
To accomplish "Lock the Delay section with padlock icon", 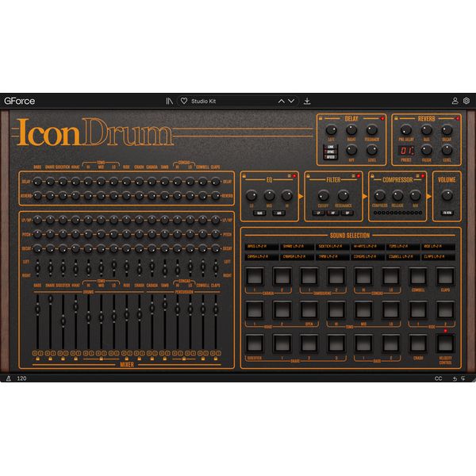I will (x=321, y=118).
